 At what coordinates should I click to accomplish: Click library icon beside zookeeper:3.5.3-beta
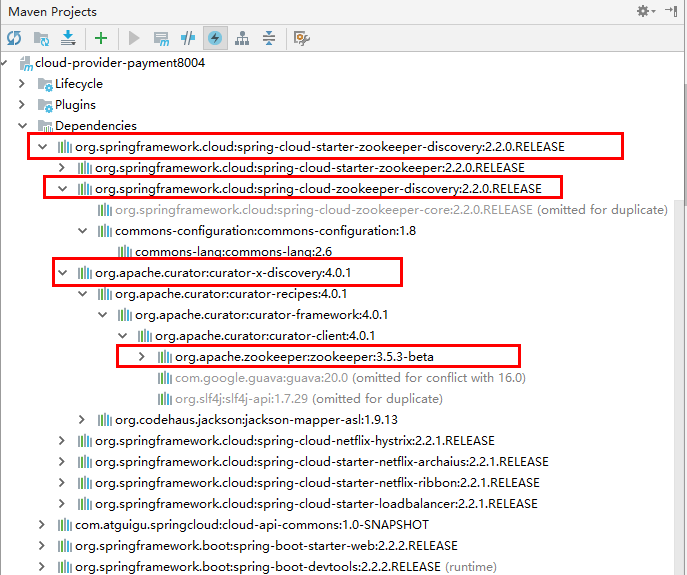coord(165,357)
